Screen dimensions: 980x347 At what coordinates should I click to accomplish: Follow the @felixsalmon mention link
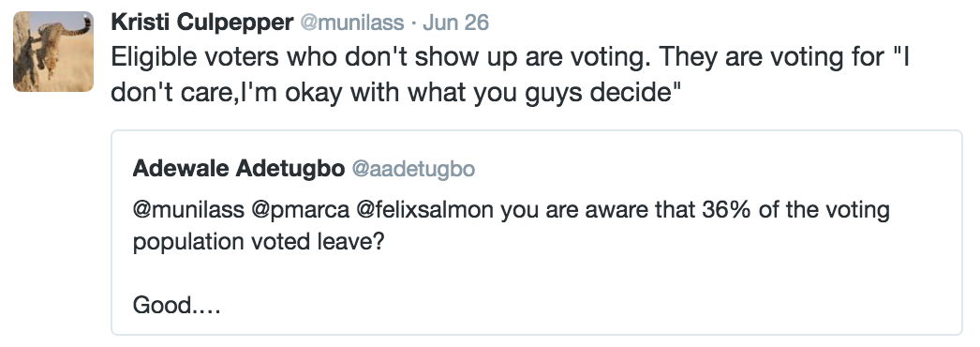425,210
